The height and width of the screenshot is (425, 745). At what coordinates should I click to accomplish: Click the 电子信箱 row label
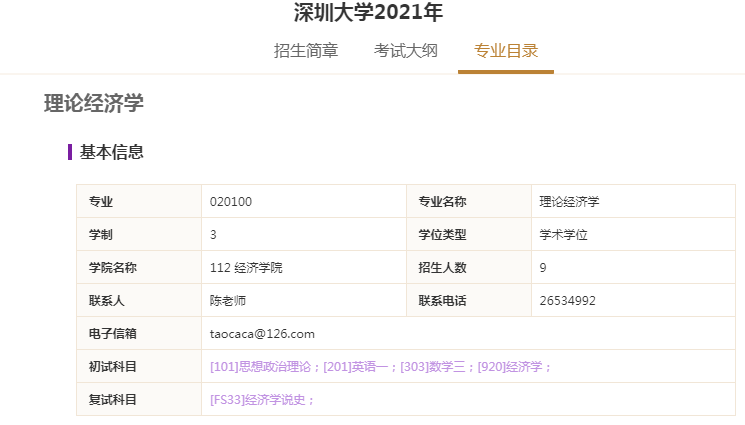tap(113, 334)
